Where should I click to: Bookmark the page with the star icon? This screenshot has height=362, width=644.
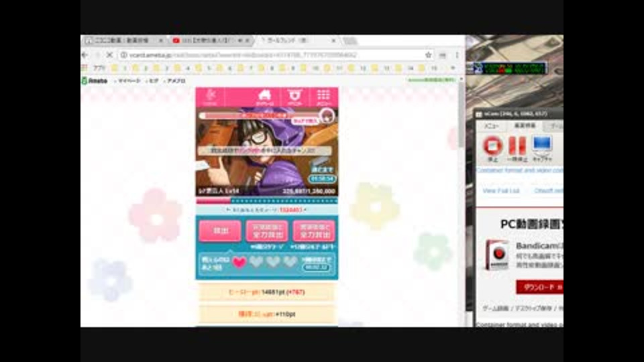(429, 54)
